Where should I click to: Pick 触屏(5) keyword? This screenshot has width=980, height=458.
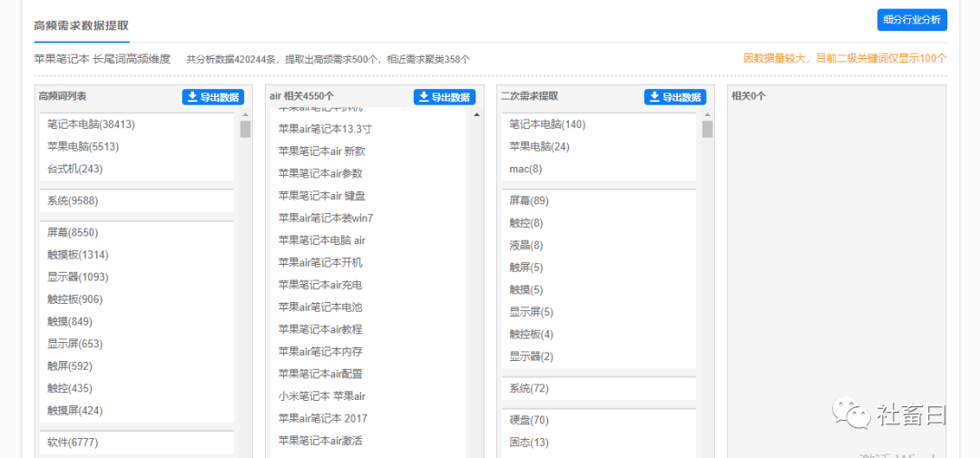tap(526, 268)
